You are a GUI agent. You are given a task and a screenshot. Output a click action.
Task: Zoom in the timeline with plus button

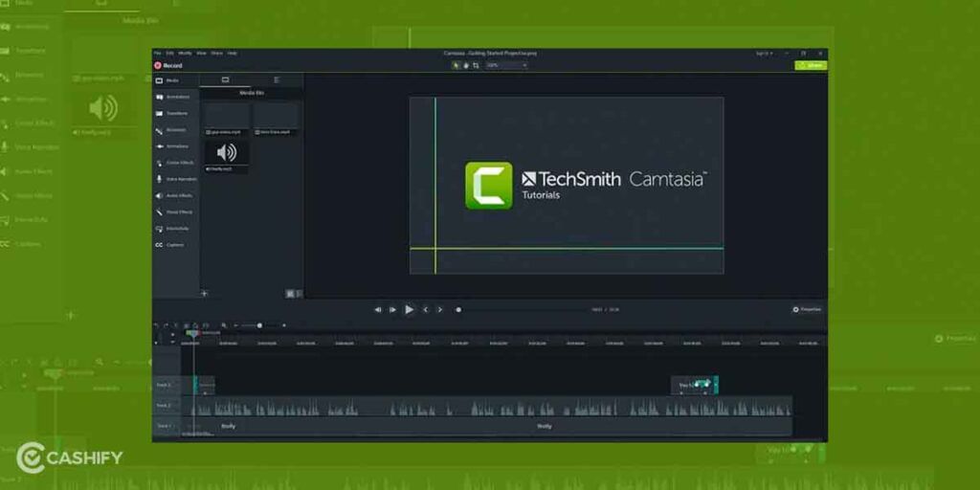283,325
